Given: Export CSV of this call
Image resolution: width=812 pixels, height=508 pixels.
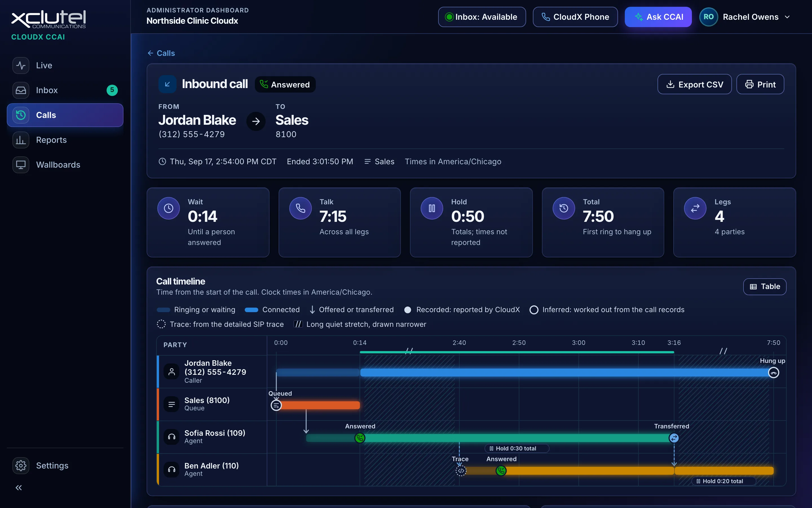Looking at the screenshot, I should pyautogui.click(x=694, y=84).
